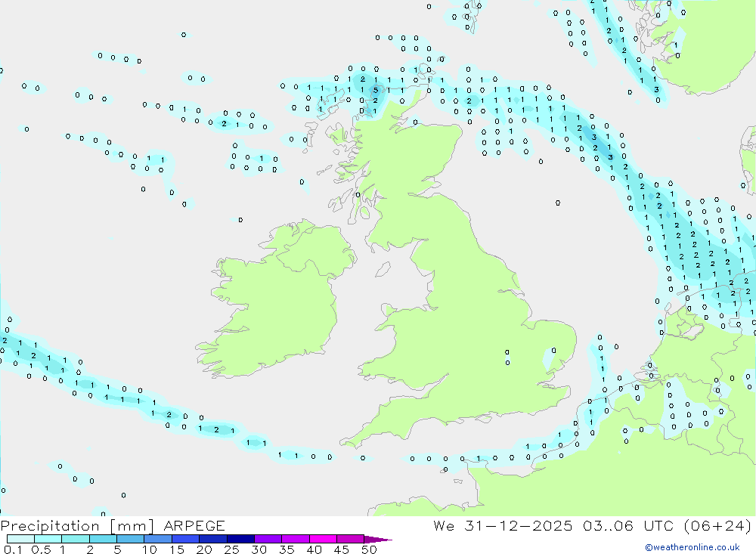Click the "50" legend scale label
Screen dimensions: 756x554
(x=369, y=549)
